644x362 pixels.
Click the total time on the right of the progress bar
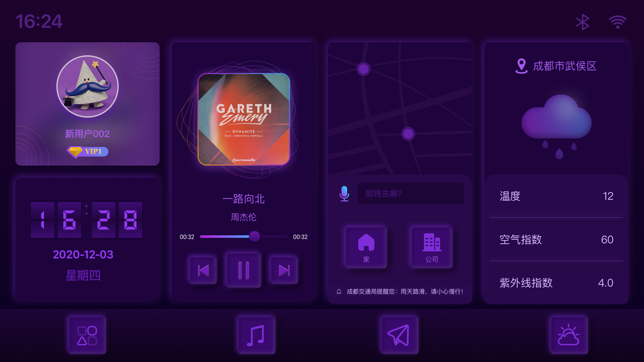300,237
